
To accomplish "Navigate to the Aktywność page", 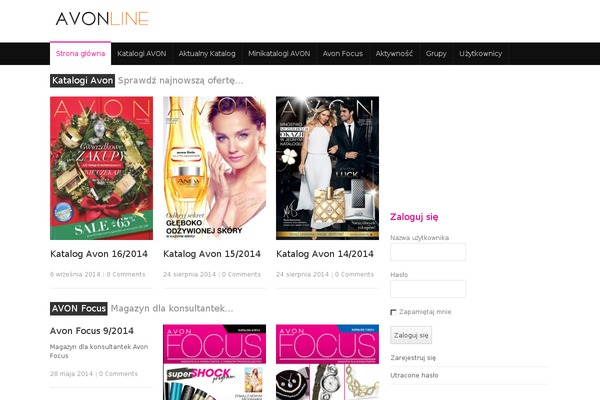I will [x=394, y=54].
